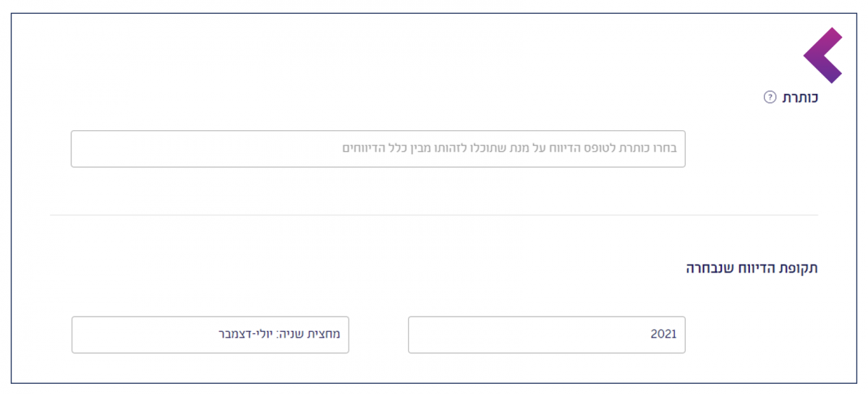Click the כותרת section label
The width and height of the screenshot is (868, 394).
[800, 98]
